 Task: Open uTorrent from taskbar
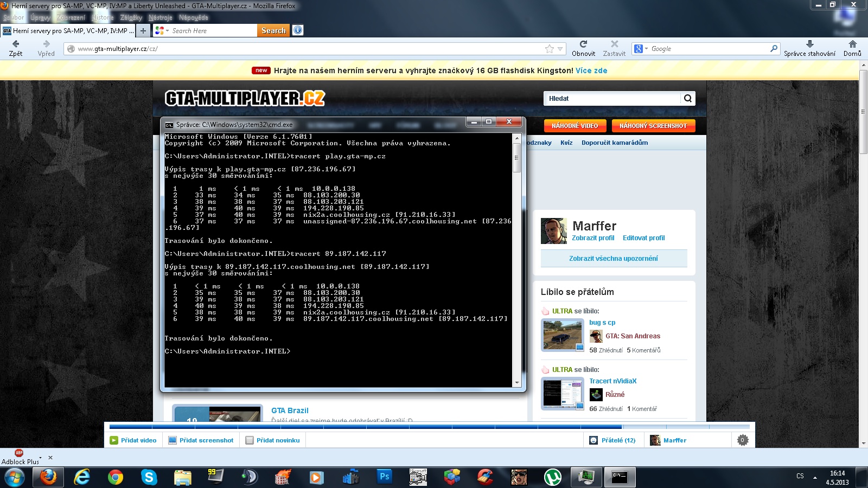pos(553,477)
